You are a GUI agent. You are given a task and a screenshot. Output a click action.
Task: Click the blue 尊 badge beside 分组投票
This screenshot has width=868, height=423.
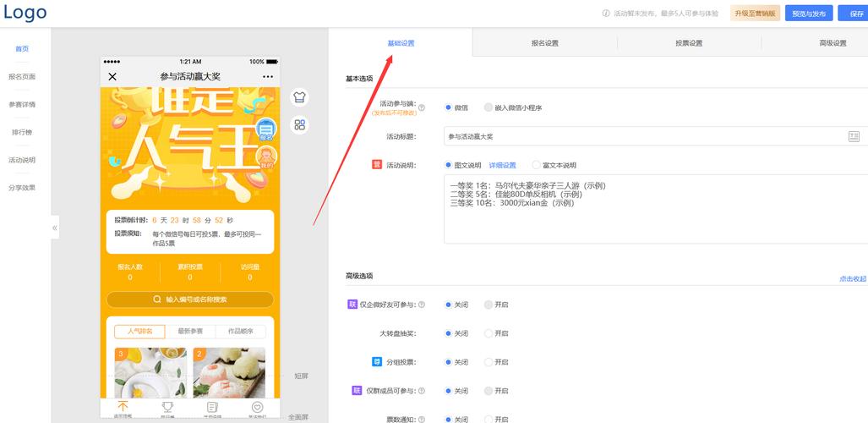377,362
